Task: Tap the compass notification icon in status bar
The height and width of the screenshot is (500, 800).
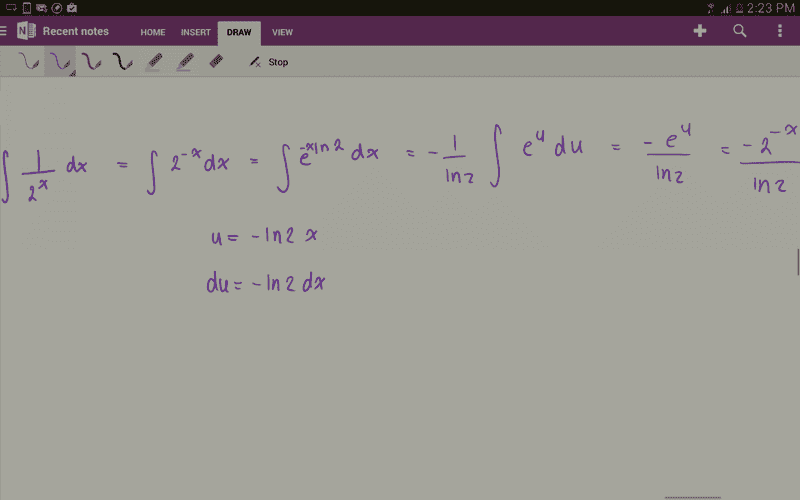Action: [57, 8]
